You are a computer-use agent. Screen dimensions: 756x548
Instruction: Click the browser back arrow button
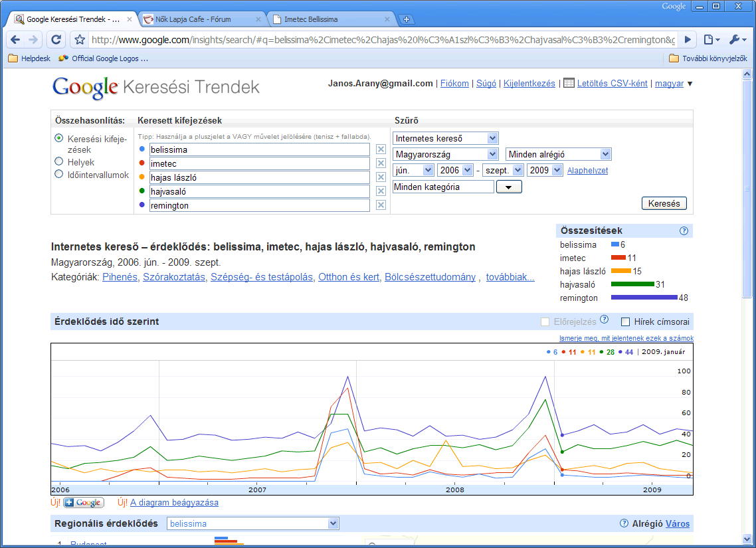pyautogui.click(x=15, y=39)
